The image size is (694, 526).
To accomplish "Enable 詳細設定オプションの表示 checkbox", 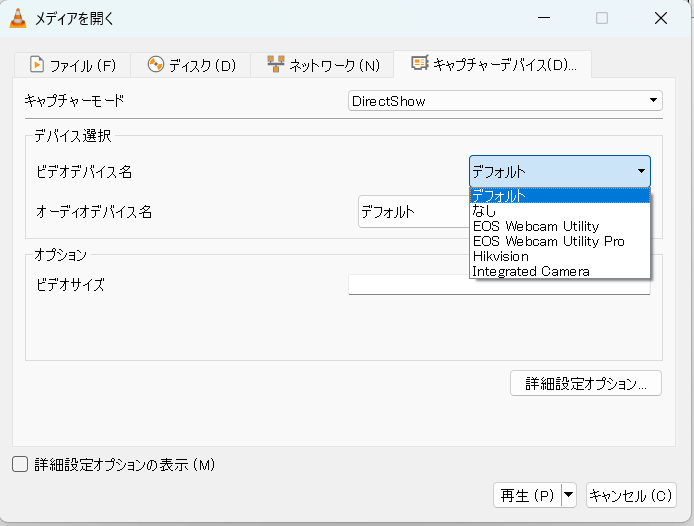I will 20,464.
